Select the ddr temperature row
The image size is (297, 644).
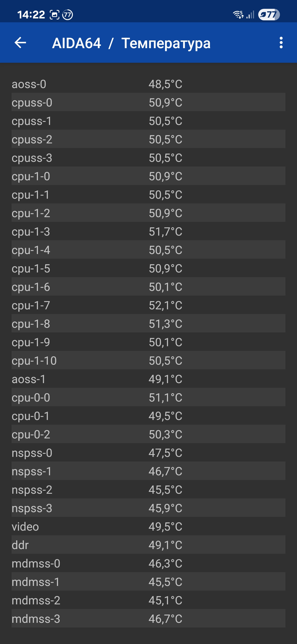click(148, 545)
